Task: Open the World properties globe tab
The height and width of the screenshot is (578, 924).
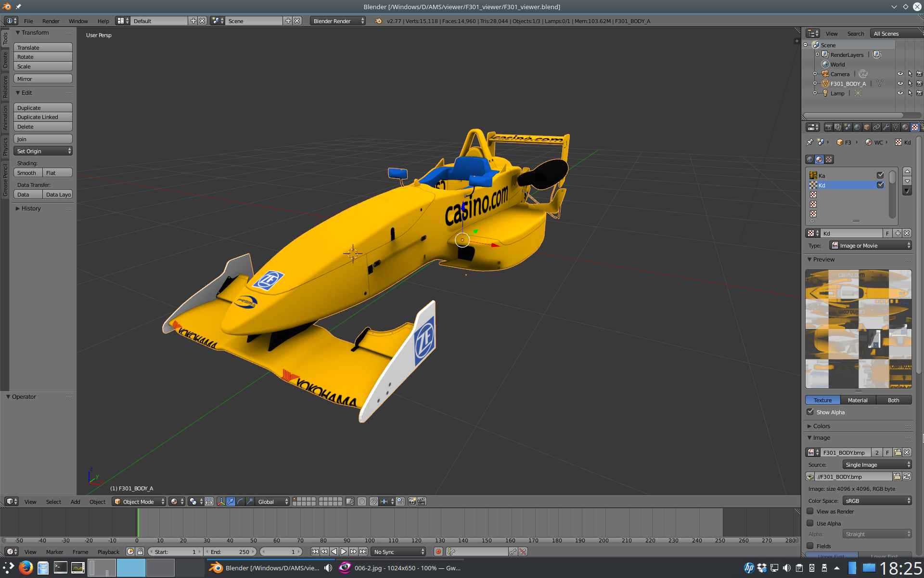Action: (857, 127)
